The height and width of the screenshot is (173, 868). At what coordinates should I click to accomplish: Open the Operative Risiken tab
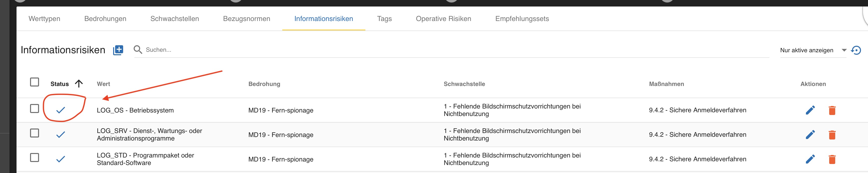[x=444, y=19]
